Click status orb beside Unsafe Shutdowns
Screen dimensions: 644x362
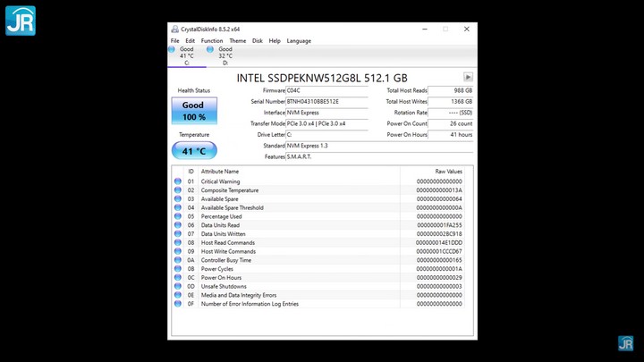click(178, 286)
